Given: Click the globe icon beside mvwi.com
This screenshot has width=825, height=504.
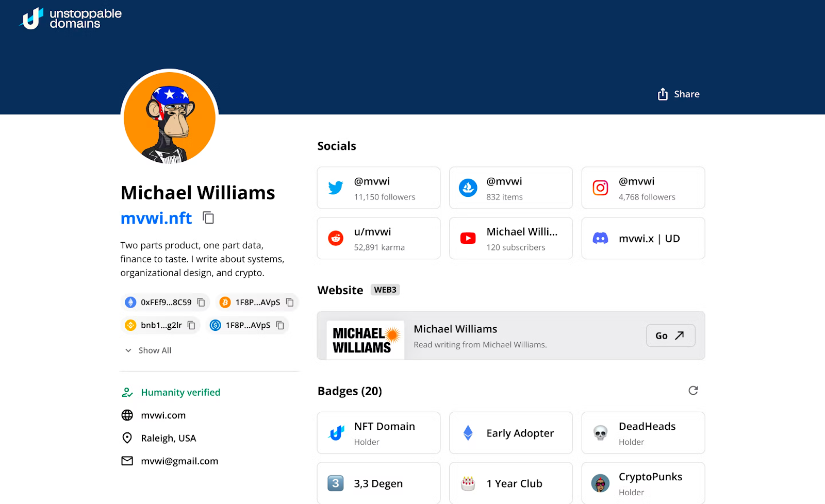Looking at the screenshot, I should click(127, 415).
